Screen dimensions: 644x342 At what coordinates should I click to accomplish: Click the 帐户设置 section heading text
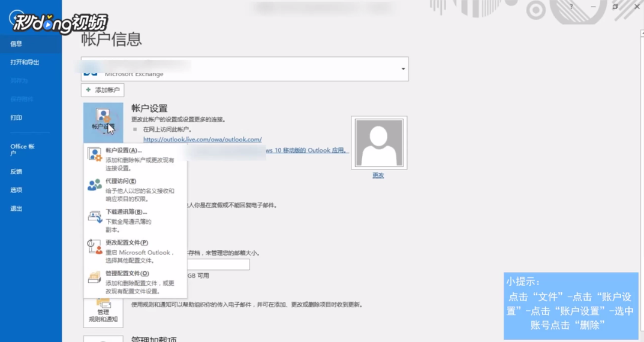(x=149, y=108)
